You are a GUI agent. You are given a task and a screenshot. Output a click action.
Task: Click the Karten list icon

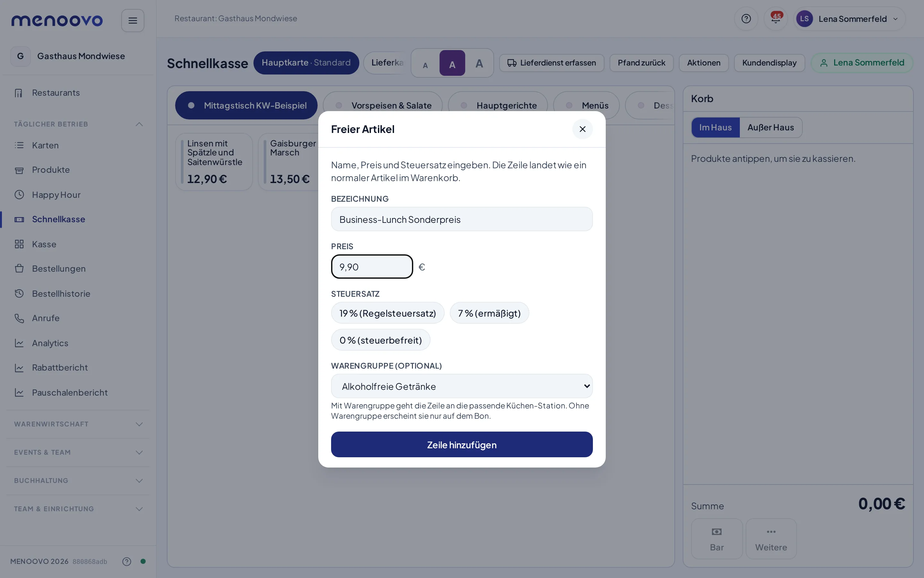click(x=19, y=145)
